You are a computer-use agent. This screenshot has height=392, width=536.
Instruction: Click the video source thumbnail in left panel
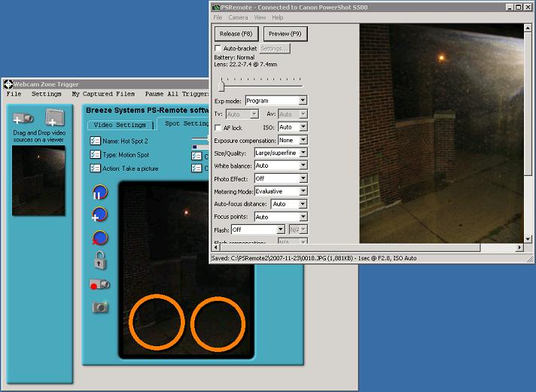pyautogui.click(x=38, y=181)
